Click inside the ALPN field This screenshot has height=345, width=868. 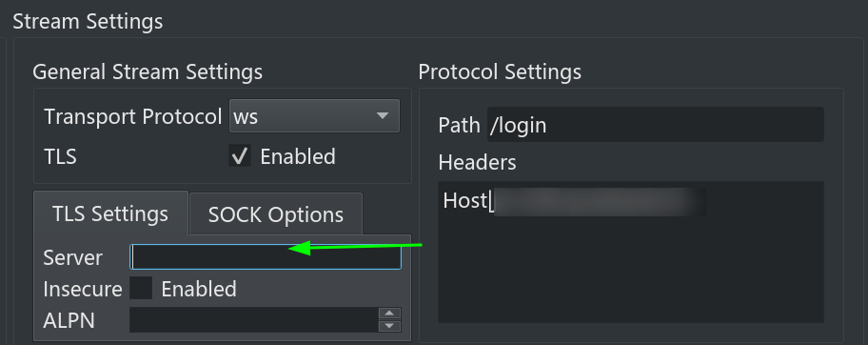254,320
